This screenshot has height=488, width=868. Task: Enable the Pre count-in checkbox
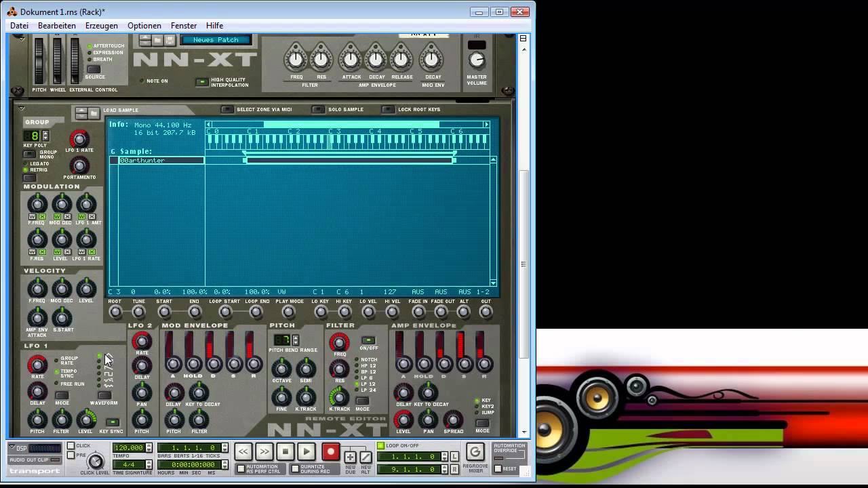pyautogui.click(x=71, y=455)
